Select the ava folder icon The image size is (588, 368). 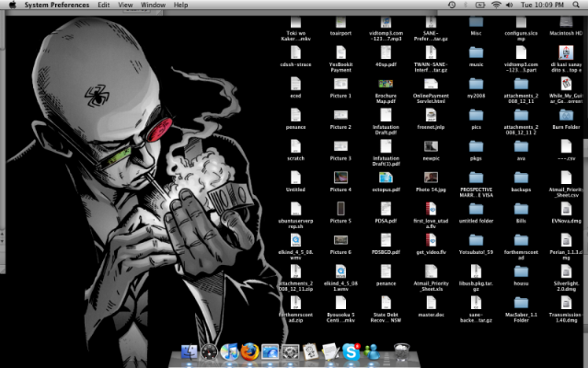(521, 146)
